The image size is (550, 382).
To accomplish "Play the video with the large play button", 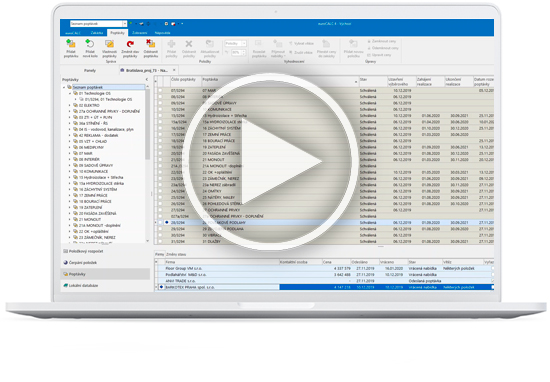I will pos(270,162).
